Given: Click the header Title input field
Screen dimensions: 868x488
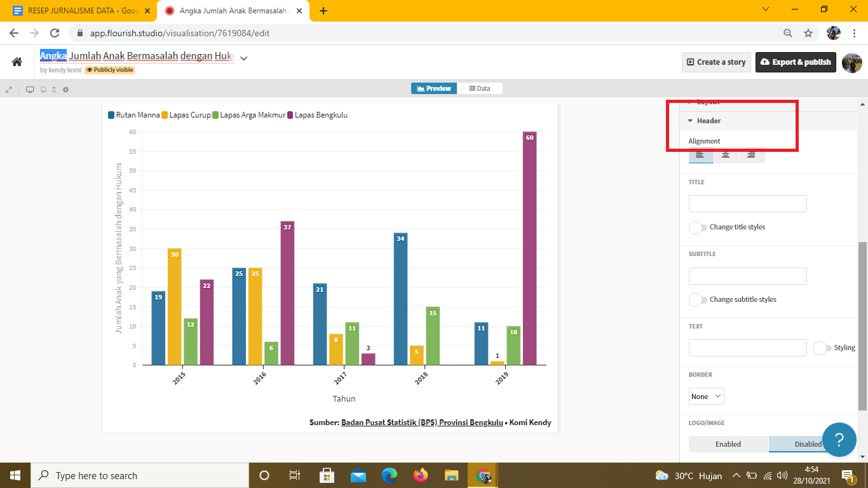Looking at the screenshot, I should pyautogui.click(x=747, y=204).
